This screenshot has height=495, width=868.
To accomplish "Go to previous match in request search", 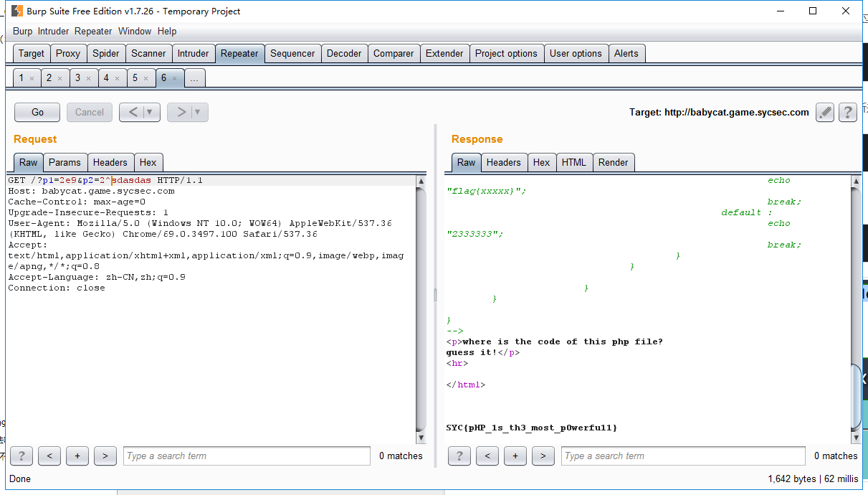I will [49, 456].
